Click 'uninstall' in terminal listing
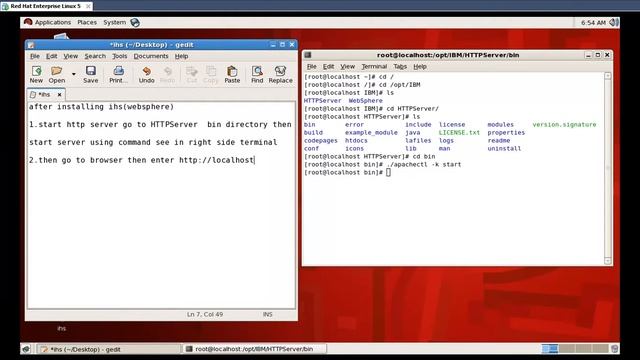The height and width of the screenshot is (360, 640). pyautogui.click(x=504, y=149)
